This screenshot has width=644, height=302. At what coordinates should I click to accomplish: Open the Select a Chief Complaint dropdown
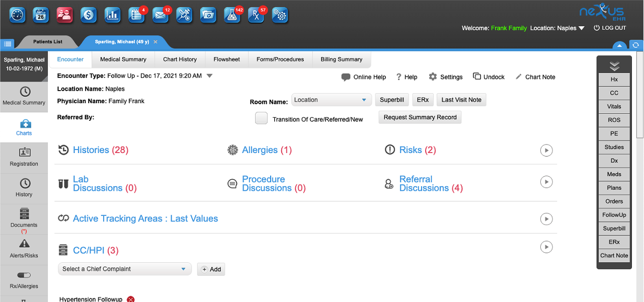(124, 269)
